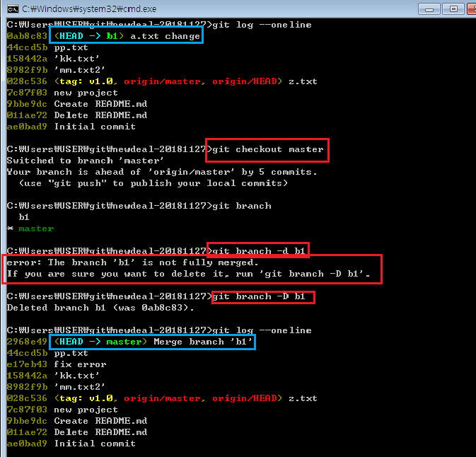This screenshot has width=476, height=457.
Task: Click the "error: The branch 'b1' is not fully merged" line
Action: pyautogui.click(x=133, y=262)
